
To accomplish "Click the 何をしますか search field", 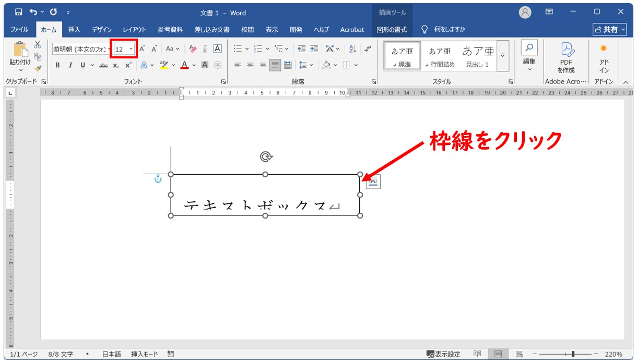I will point(444,29).
